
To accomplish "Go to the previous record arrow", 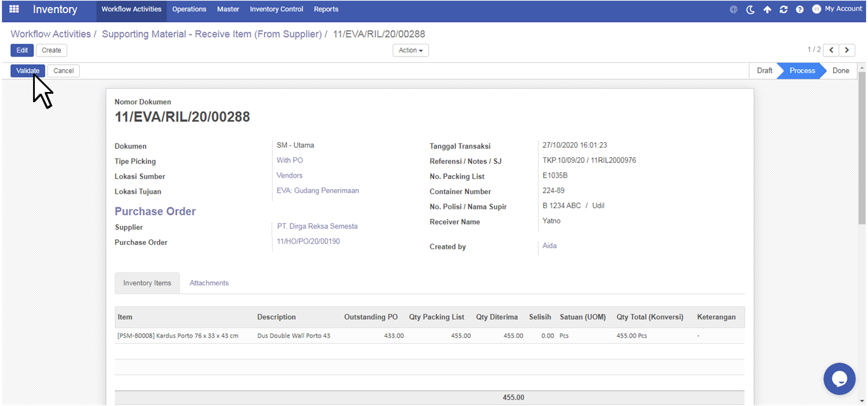I will (831, 50).
